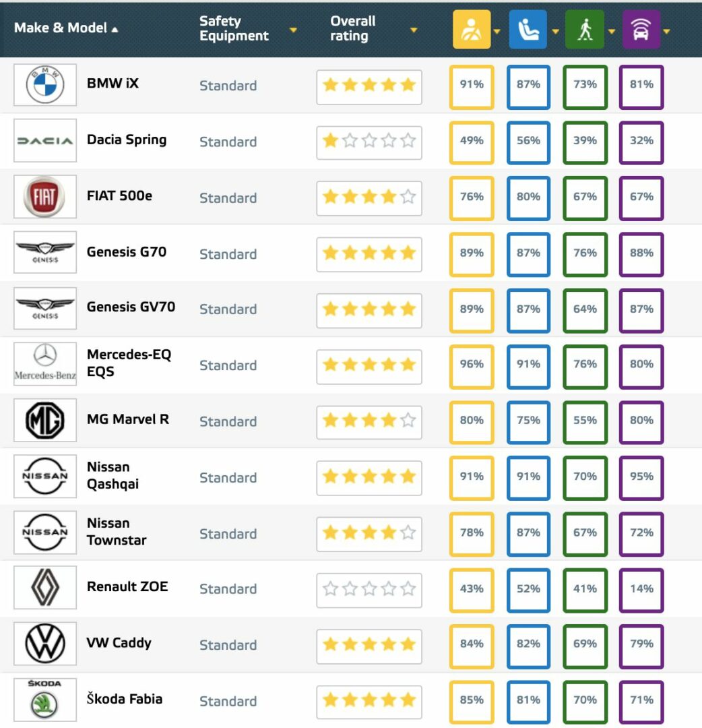
Task: Click the VW logo image
Action: coord(45,644)
